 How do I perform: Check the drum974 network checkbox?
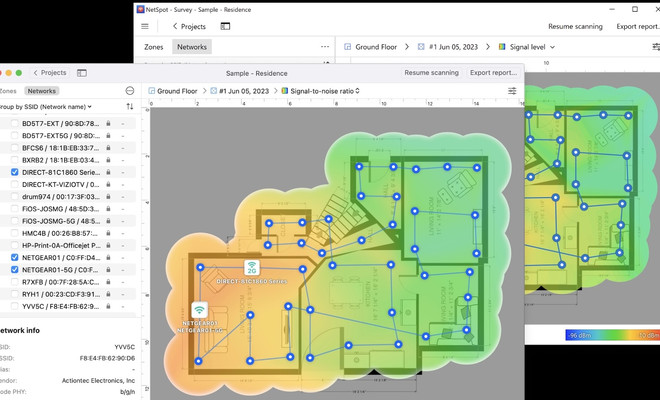15,197
